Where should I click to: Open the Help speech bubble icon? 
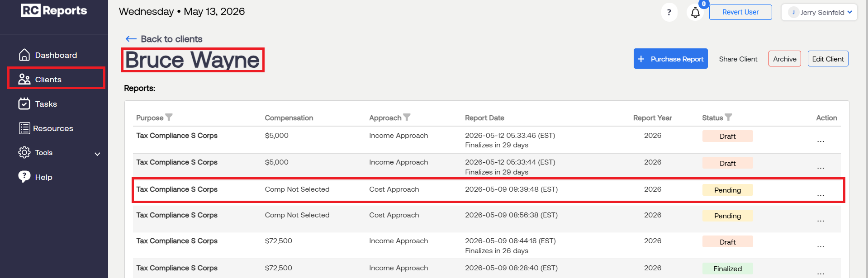(x=24, y=176)
